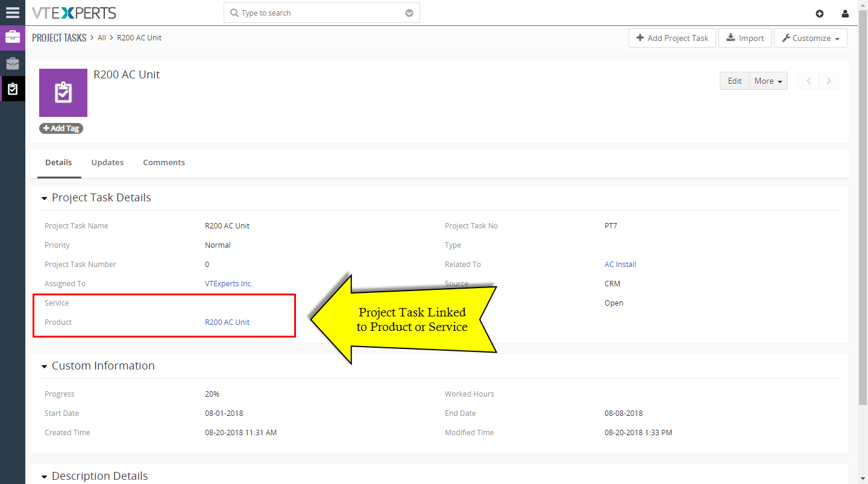This screenshot has width=868, height=484.
Task: Open the Customize dropdown
Action: pos(811,38)
